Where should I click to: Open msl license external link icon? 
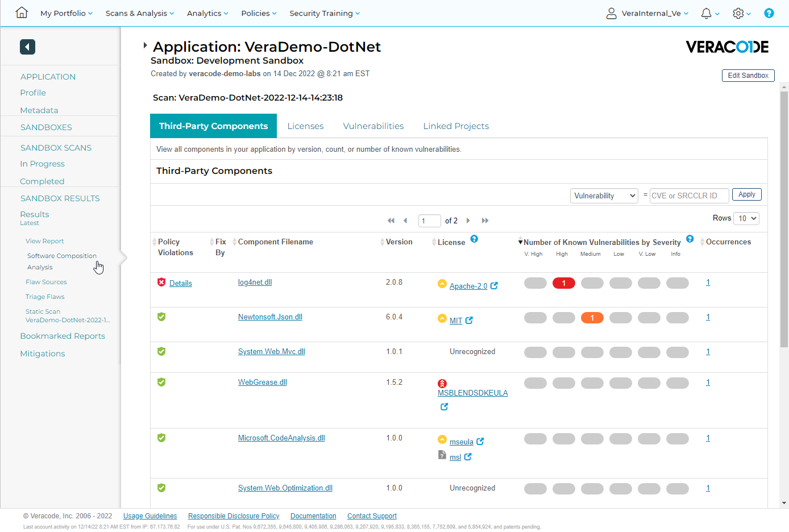(468, 457)
